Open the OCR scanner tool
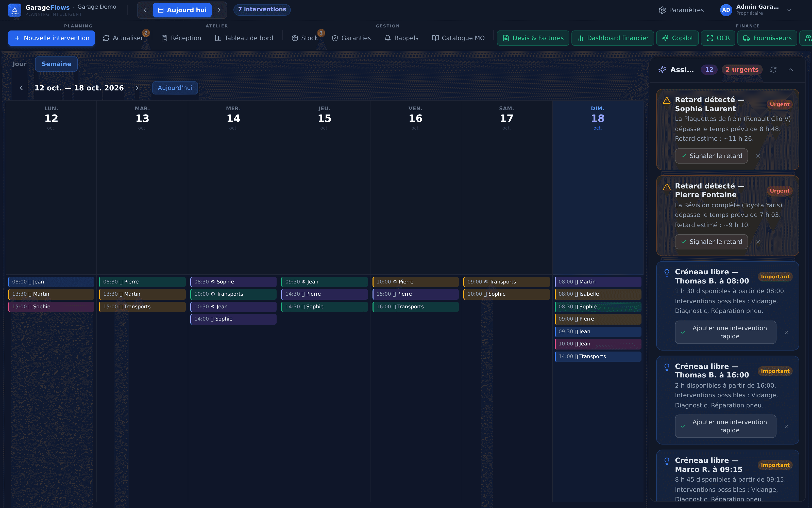The height and width of the screenshot is (508, 812). pyautogui.click(x=718, y=38)
